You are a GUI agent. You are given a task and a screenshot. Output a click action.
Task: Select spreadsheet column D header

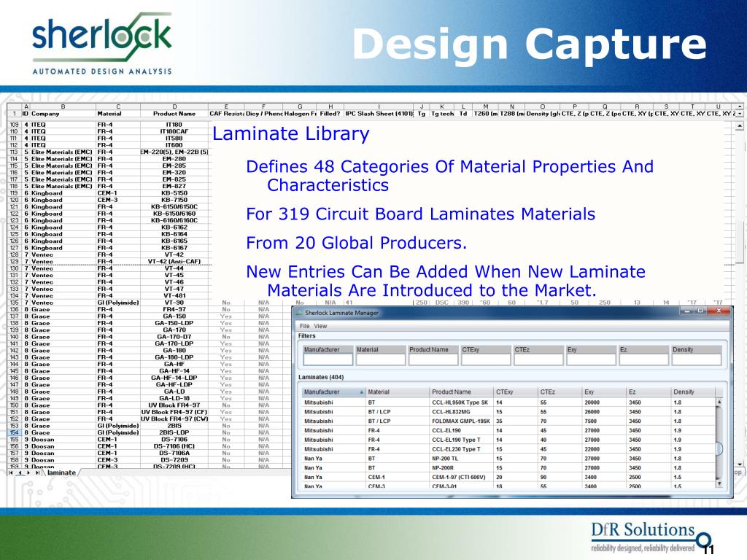(x=174, y=106)
